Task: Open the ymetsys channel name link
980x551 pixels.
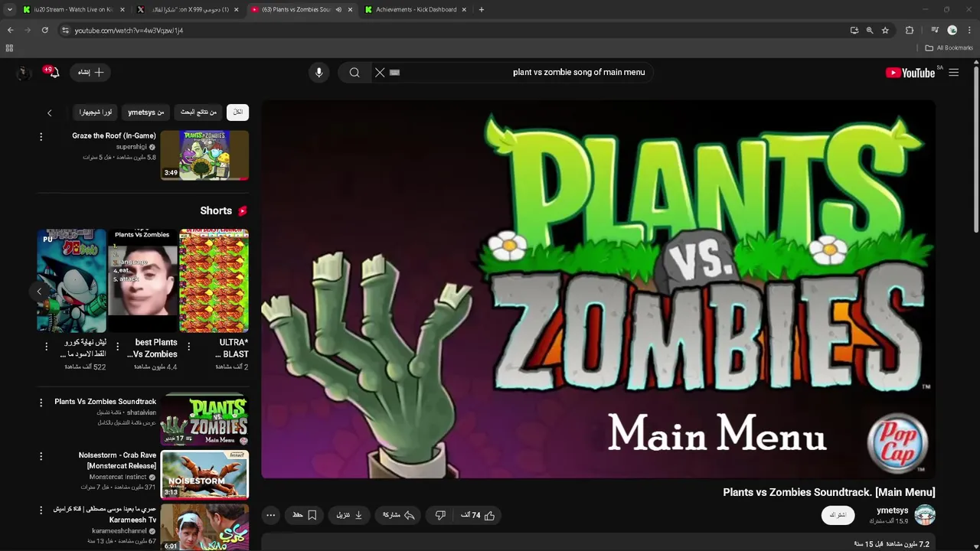Action: [x=892, y=510]
